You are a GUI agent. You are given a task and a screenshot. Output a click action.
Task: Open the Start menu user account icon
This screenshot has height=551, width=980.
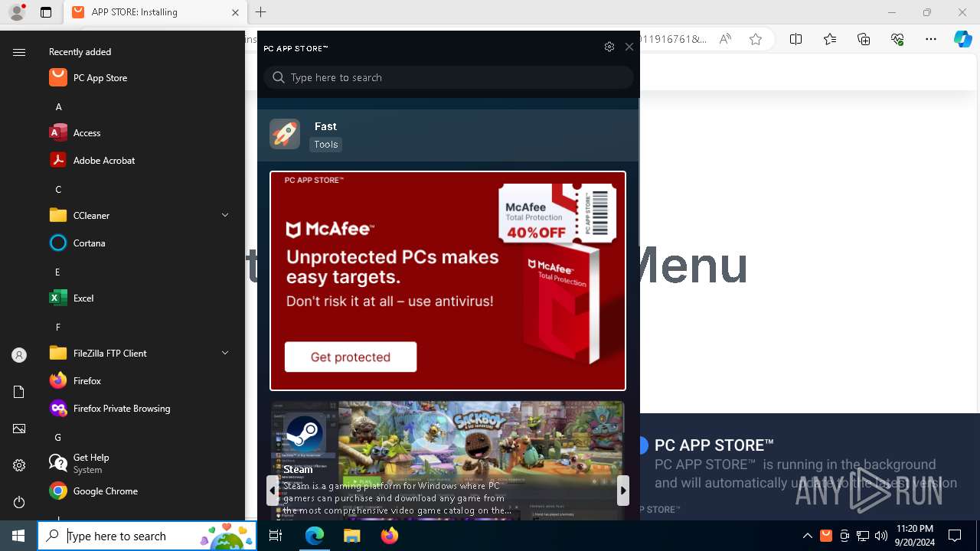(x=19, y=355)
